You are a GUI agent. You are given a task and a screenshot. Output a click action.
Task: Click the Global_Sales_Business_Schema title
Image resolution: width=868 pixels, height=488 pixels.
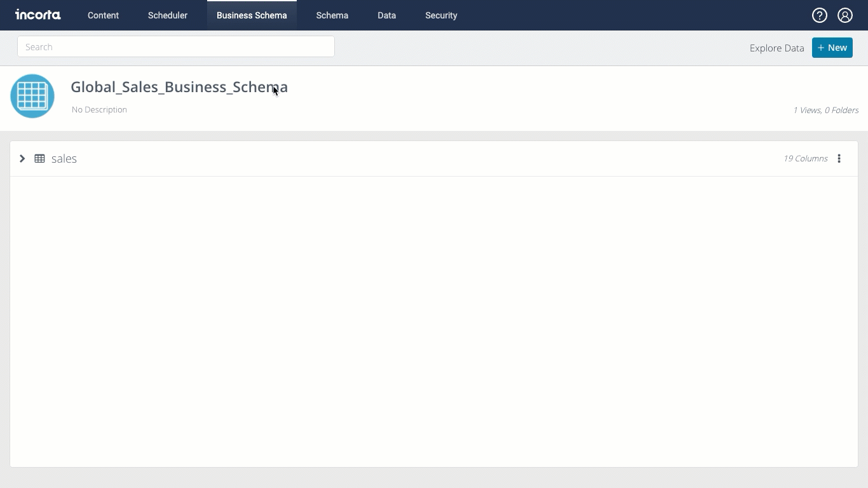(x=179, y=87)
